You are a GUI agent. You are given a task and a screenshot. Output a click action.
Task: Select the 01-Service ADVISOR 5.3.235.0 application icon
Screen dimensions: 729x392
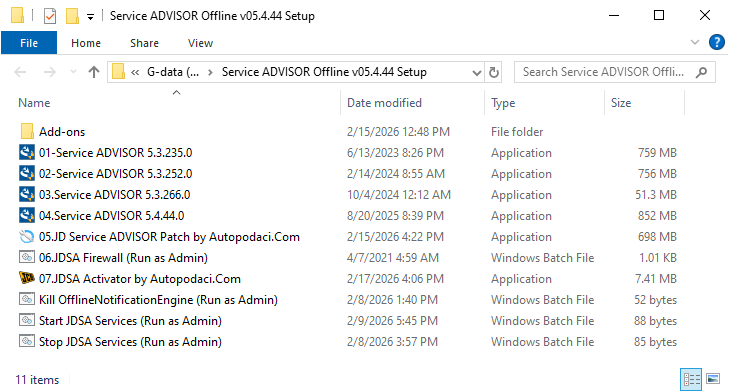point(27,153)
